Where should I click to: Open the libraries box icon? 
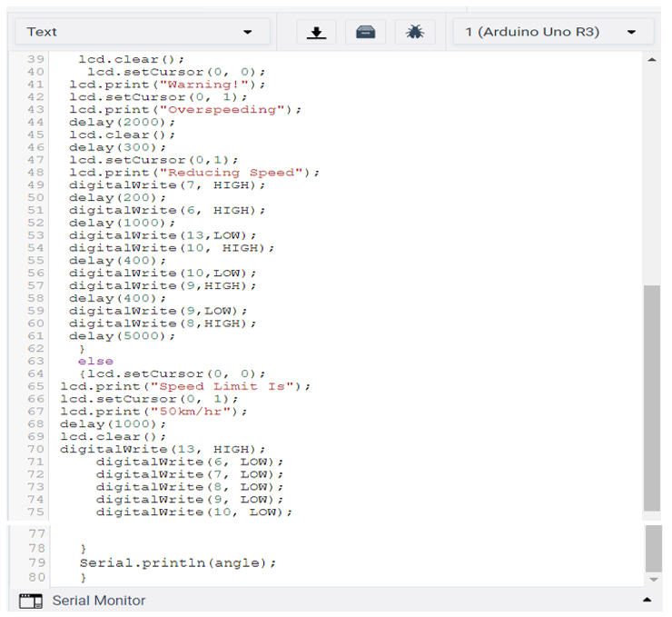(366, 32)
